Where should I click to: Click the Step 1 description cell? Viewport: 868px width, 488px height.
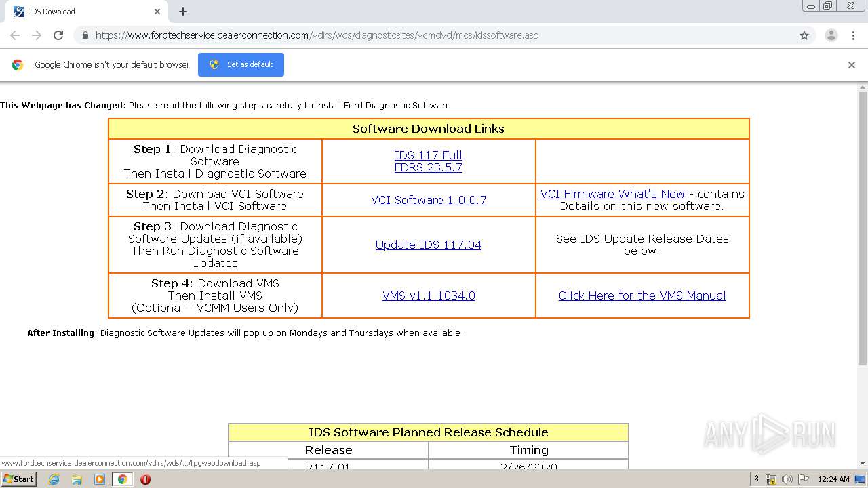pos(215,161)
